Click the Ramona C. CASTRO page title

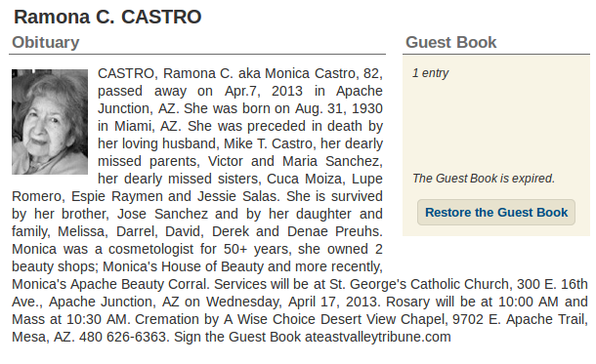pos(107,18)
